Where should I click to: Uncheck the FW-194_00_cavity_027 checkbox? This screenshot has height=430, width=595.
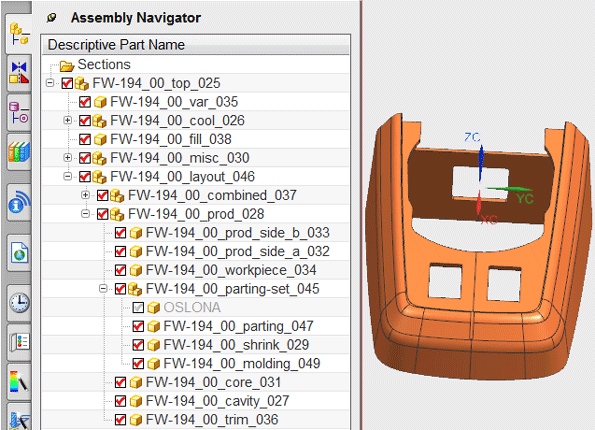(120, 401)
